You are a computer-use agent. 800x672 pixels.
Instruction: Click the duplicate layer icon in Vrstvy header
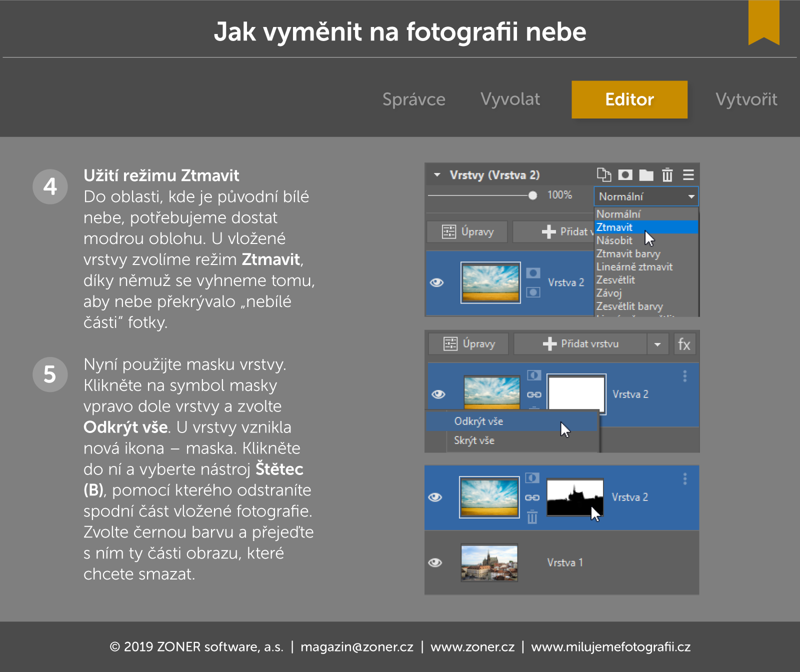[x=604, y=175]
